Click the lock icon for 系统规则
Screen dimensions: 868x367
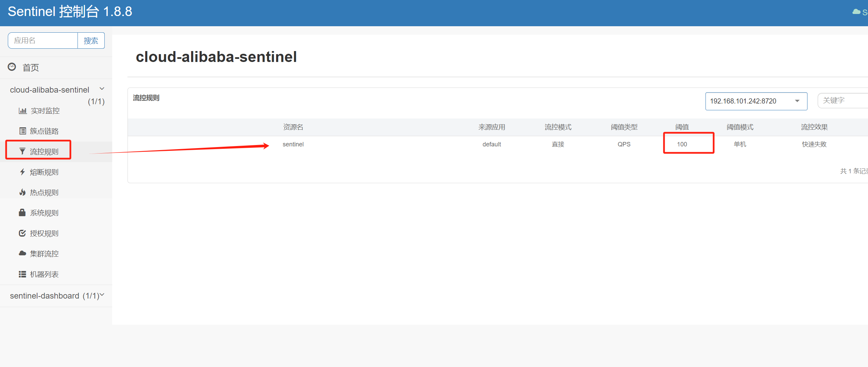click(x=22, y=213)
